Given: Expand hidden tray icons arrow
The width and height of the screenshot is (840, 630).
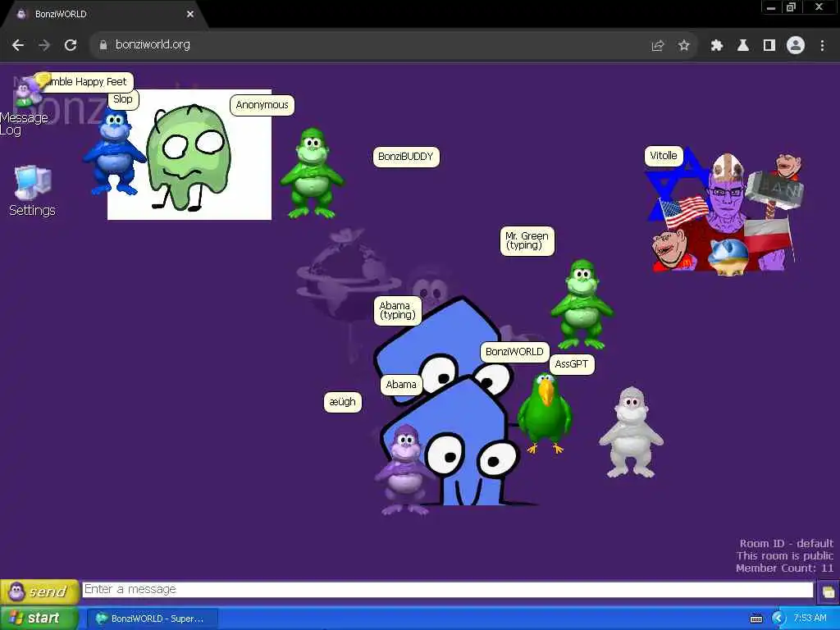Looking at the screenshot, I should (778, 619).
